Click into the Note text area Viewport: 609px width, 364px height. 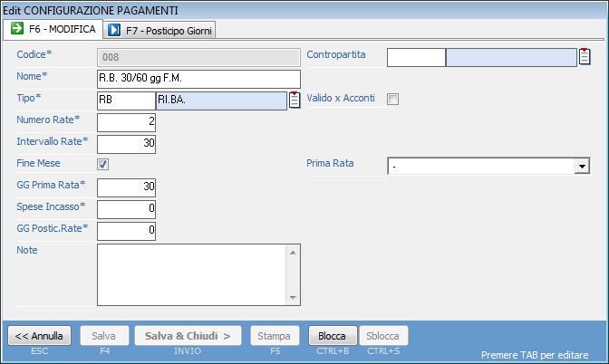pos(191,275)
